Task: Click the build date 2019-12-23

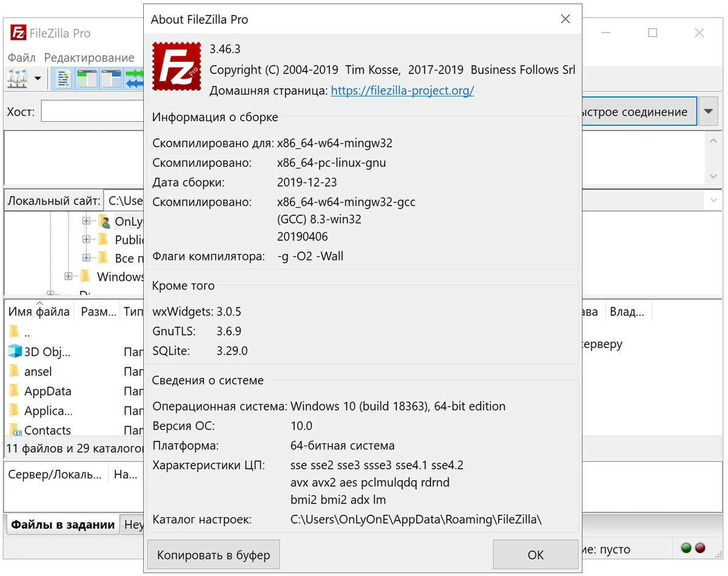Action: 307,182
